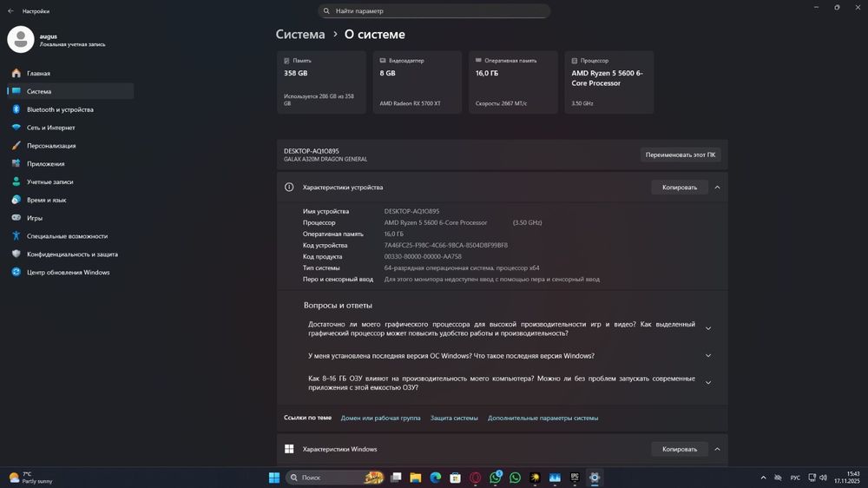
Task: Collapse the Характеристики устройства section
Action: click(718, 188)
